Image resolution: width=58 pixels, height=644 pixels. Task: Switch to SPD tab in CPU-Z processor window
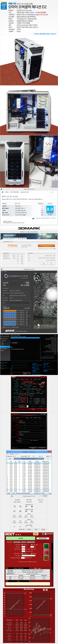[31, 379]
